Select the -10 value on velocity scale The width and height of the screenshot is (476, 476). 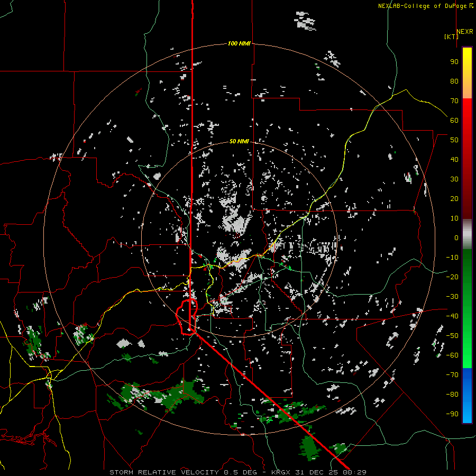pyautogui.click(x=452, y=258)
